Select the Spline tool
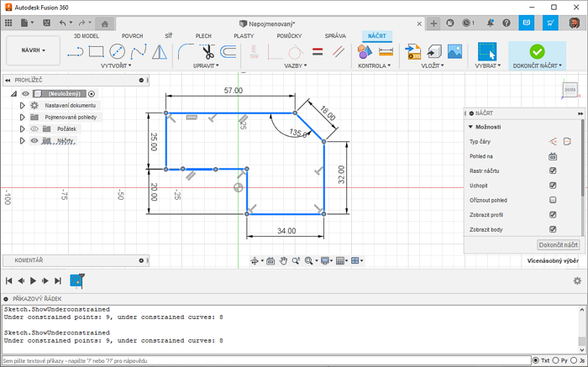 coord(139,51)
